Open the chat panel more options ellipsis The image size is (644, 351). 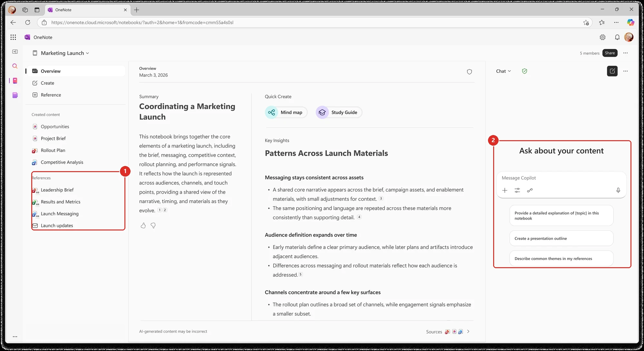(625, 71)
